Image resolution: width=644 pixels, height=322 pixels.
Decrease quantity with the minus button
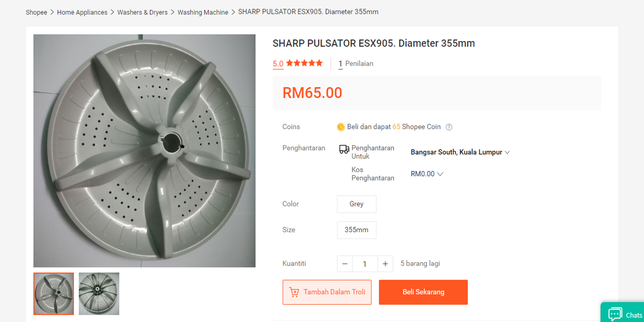(x=345, y=264)
